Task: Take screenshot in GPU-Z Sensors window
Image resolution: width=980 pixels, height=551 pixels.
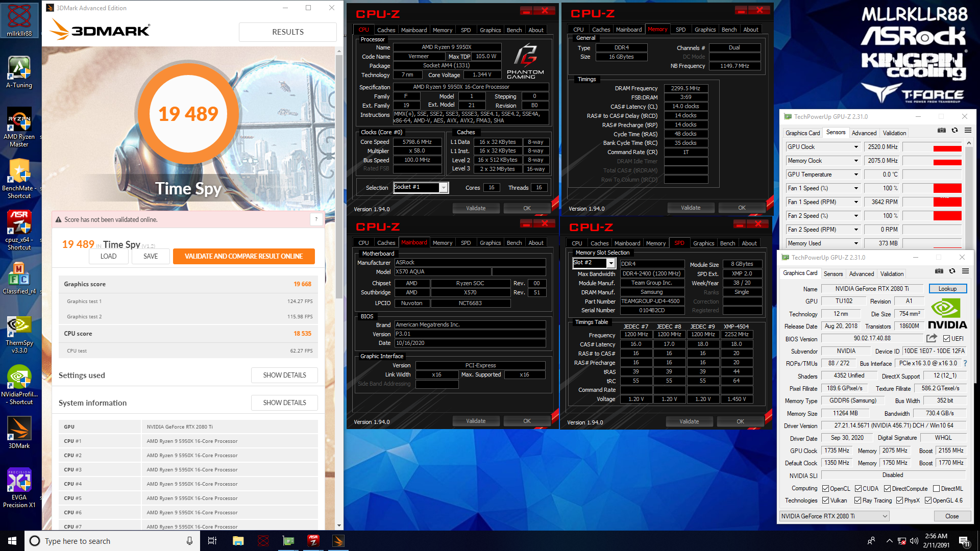Action: pyautogui.click(x=942, y=131)
